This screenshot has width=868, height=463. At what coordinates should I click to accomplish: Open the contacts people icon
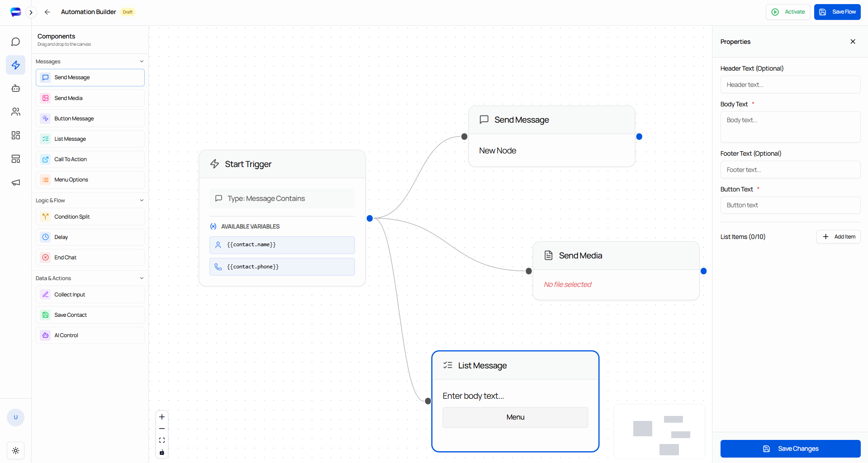(x=15, y=112)
